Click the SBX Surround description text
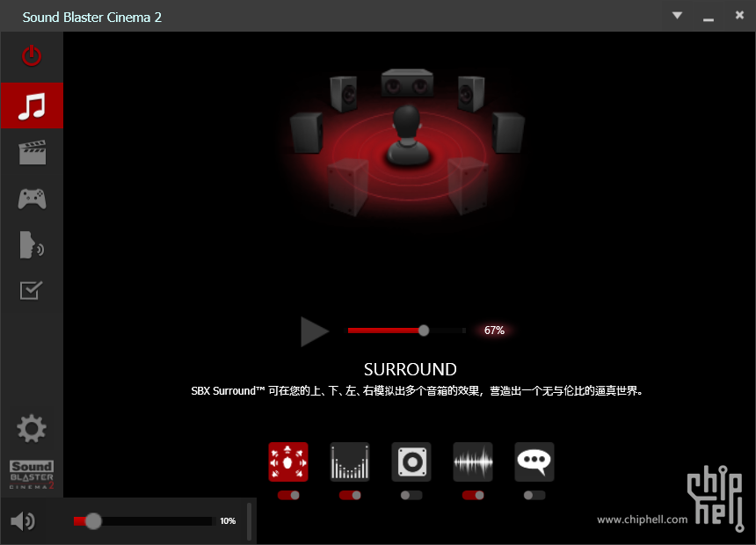The image size is (756, 545). click(x=417, y=390)
